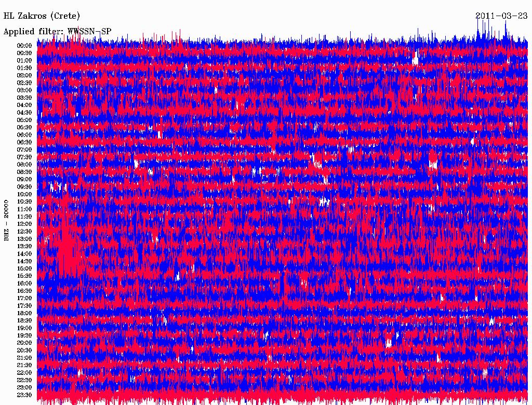Click the station title 'HL Zakros (Crete)'
532x405 pixels.
tap(42, 16)
